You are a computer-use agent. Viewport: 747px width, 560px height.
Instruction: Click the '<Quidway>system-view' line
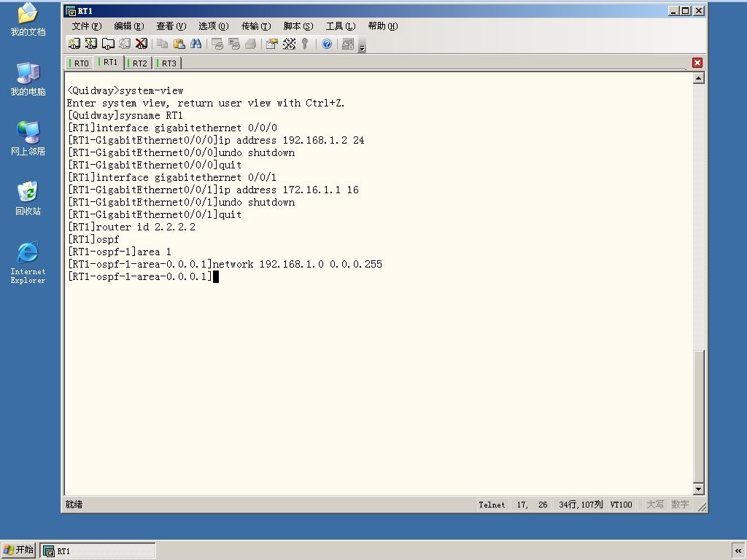[125, 91]
